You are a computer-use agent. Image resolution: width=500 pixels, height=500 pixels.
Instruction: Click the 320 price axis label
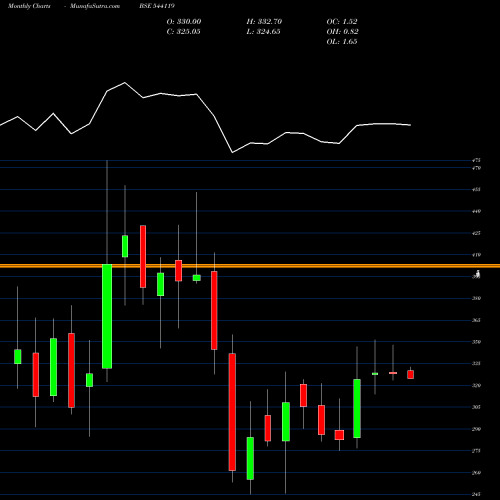(476, 385)
